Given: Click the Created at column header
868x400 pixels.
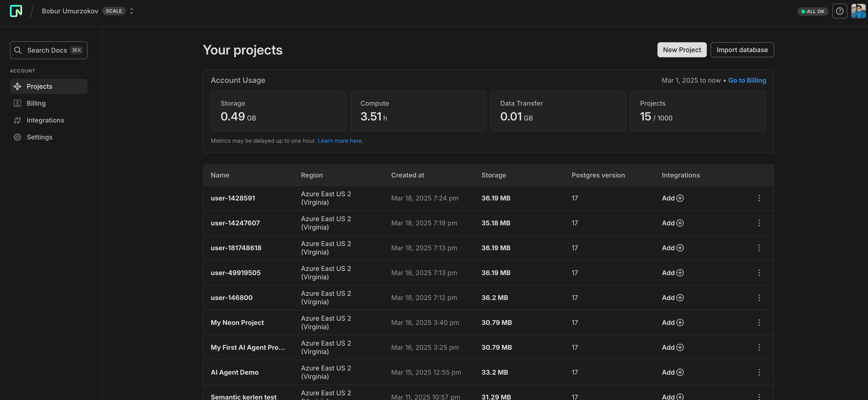Looking at the screenshot, I should (x=407, y=175).
